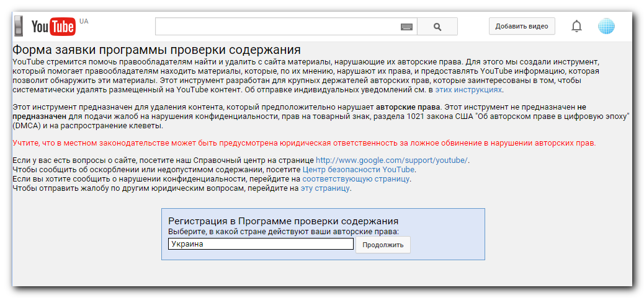This screenshot has width=644, height=298.
Task: Click the 'UA' country code label
Action: [84, 21]
